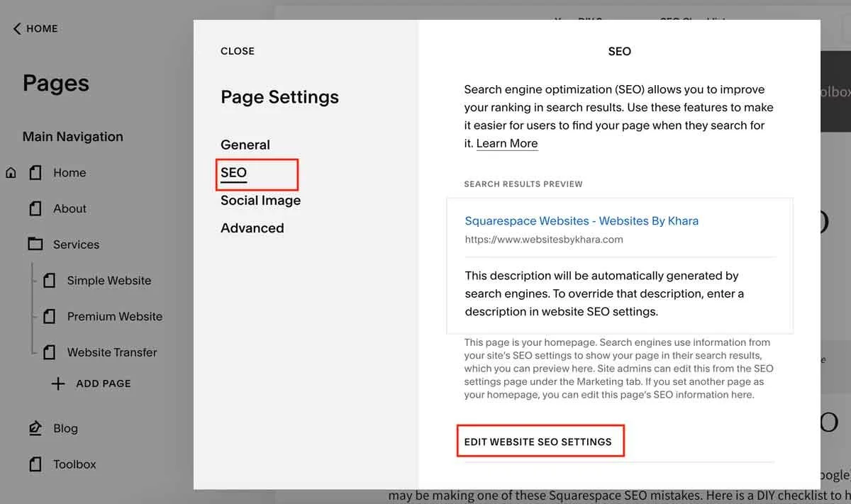Click the websitesbykhara.com preview URL

coord(544,240)
